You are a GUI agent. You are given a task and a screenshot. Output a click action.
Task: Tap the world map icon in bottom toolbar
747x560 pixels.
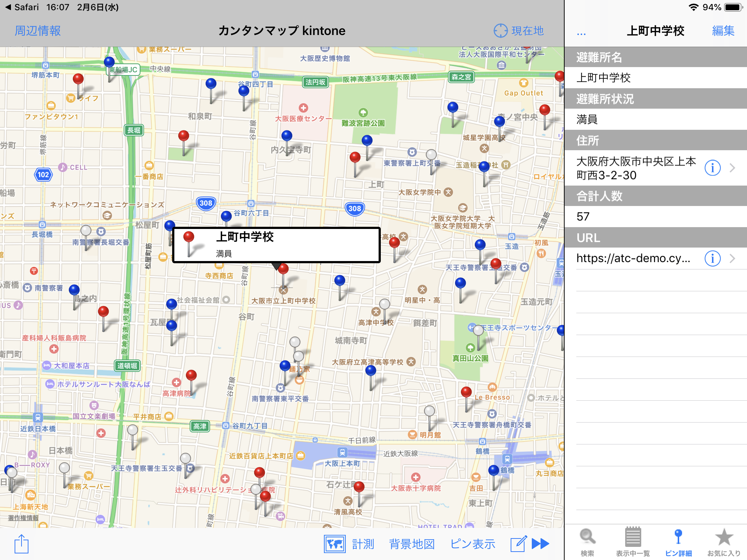pyautogui.click(x=335, y=544)
